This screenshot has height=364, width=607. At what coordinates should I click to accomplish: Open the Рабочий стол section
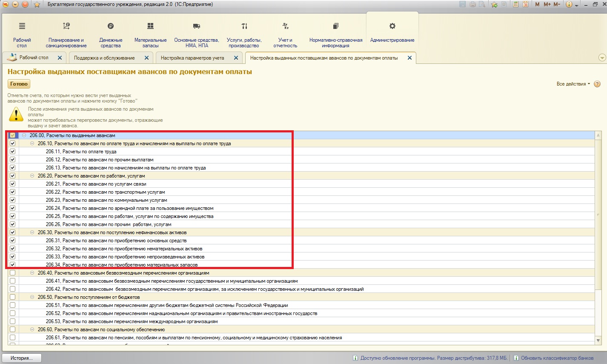(22, 35)
